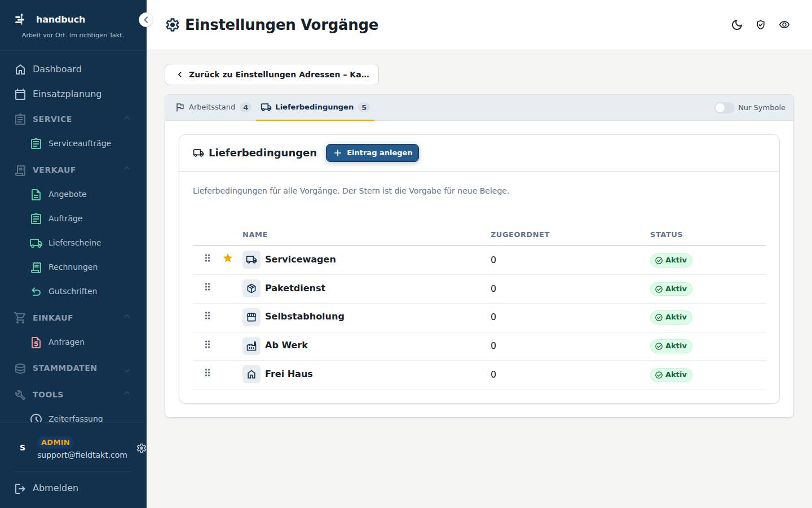Screen dimensions: 812x508
Task: Click the truck icon next to Servicewagen
Action: [x=251, y=260]
